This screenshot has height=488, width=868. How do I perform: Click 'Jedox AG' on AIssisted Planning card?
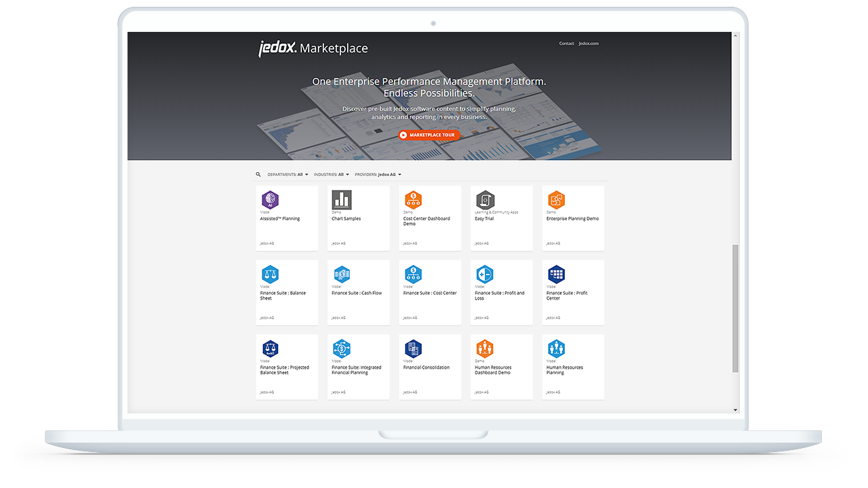click(267, 243)
